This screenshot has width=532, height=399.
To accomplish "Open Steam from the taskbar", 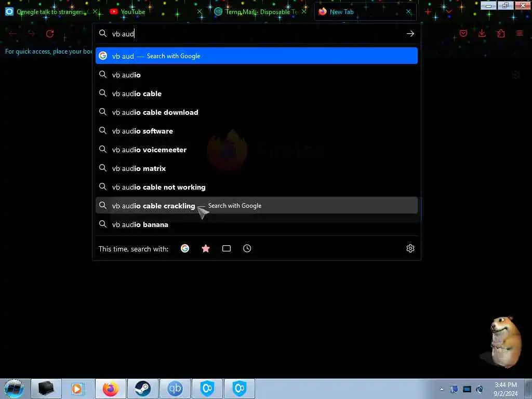I will 142,389.
